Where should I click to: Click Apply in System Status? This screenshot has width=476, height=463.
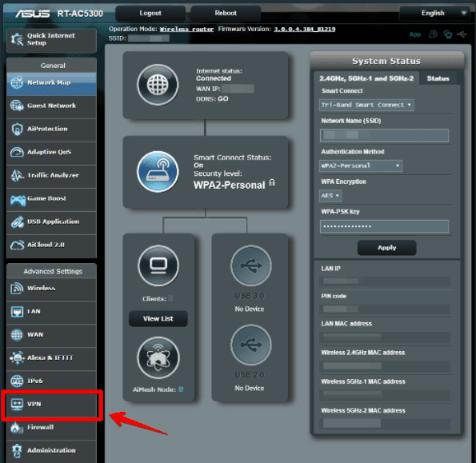386,248
